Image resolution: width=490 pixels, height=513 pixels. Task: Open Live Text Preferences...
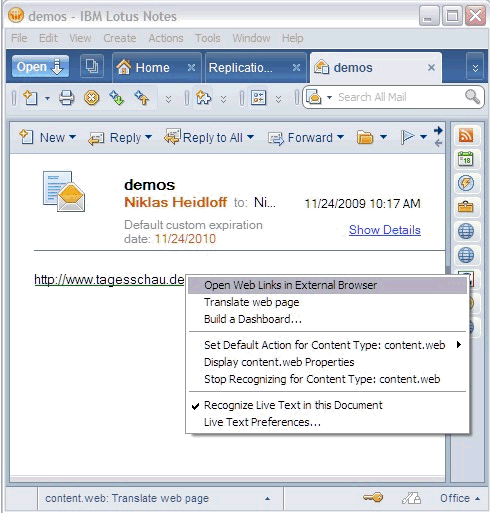[328, 422]
